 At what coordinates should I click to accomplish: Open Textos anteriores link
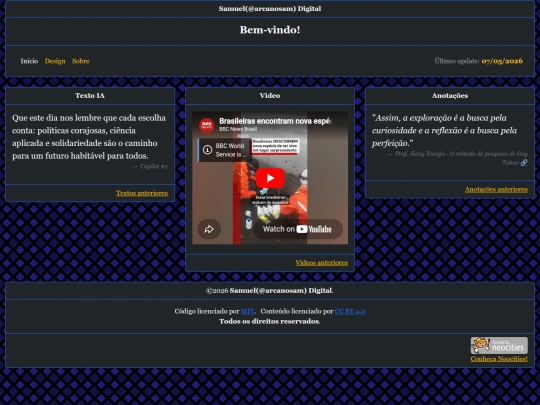click(x=142, y=193)
